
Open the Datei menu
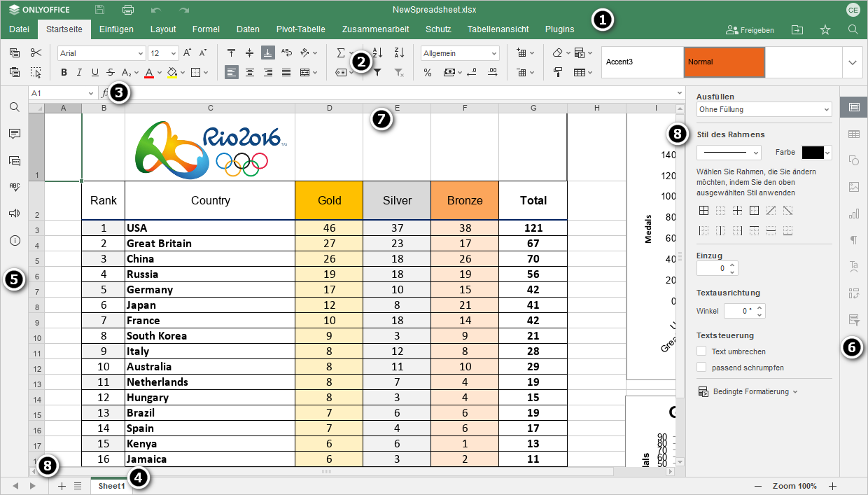pyautogui.click(x=19, y=29)
